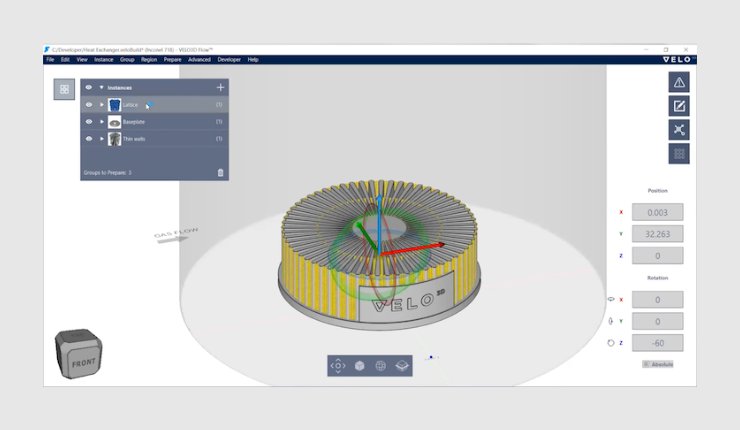Hide the Lattice group with its eye icon
The height and width of the screenshot is (430, 740).
coord(89,105)
